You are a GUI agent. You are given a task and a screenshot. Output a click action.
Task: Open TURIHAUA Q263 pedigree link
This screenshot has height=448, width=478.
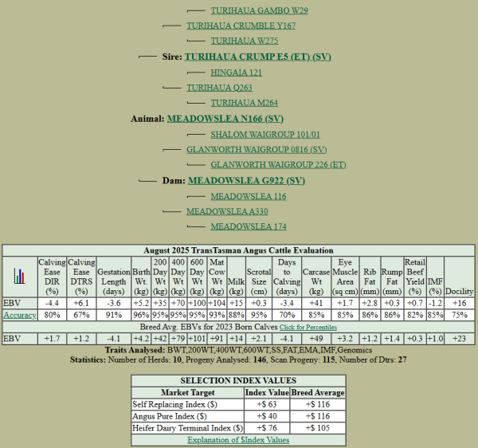[219, 88]
